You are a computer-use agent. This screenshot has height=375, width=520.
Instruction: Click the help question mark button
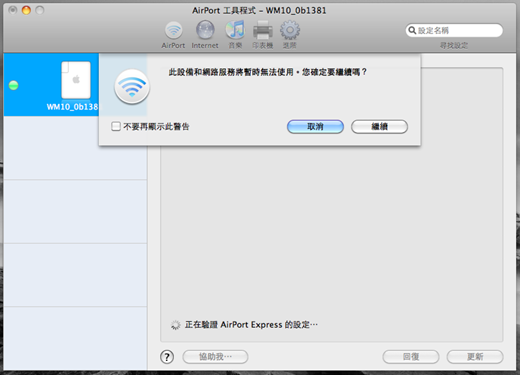point(167,357)
